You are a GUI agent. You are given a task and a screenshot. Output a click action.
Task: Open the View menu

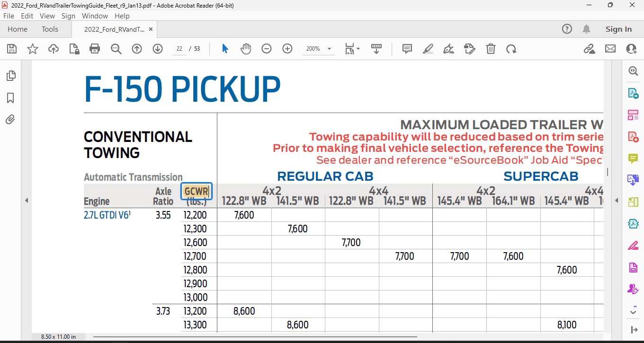(47, 16)
